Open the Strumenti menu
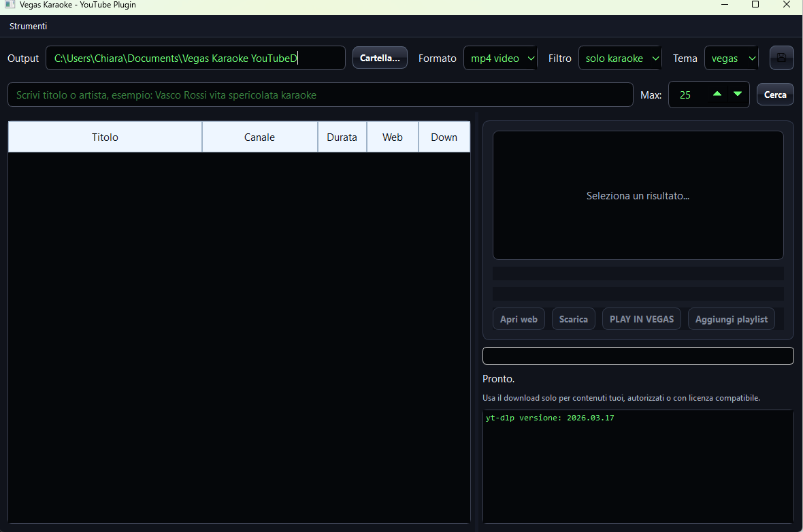Image resolution: width=803 pixels, height=532 pixels. tap(28, 26)
